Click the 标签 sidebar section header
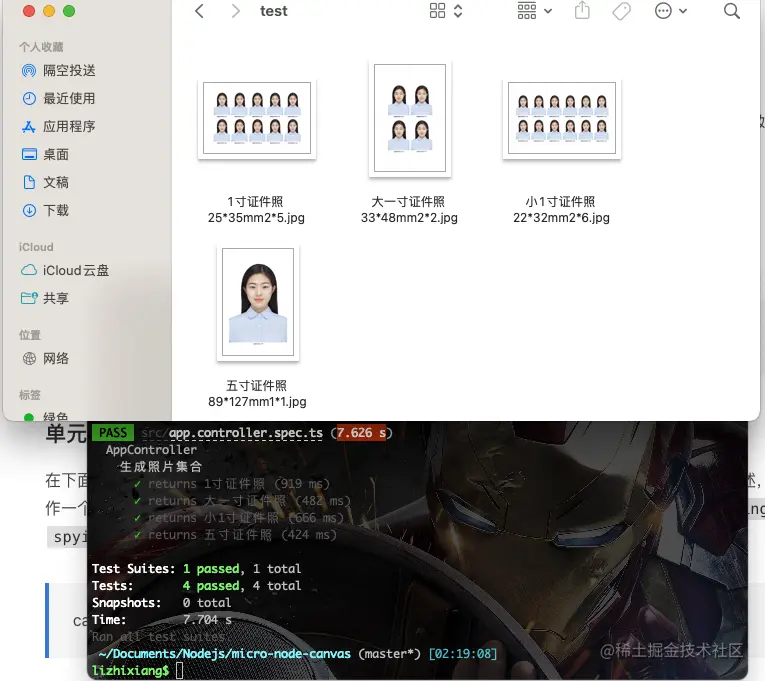The image size is (765, 681). tap(30, 395)
